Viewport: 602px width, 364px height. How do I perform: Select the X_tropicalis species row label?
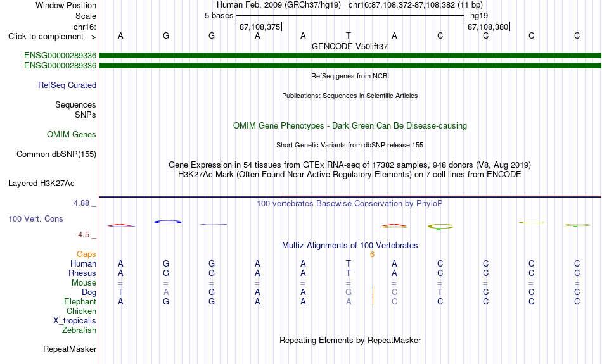tap(75, 321)
